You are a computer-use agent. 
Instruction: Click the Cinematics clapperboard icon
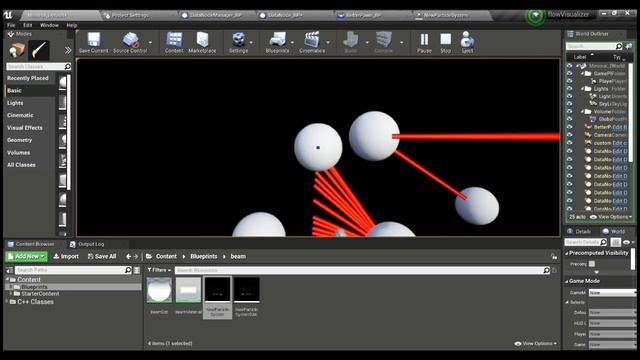(312, 40)
